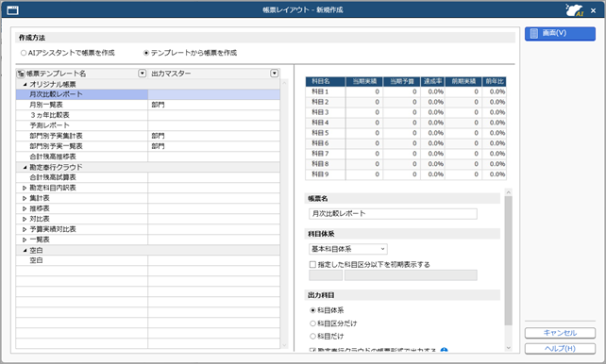The width and height of the screenshot is (606, 364).
Task: Click the キャンセル button
Action: point(560,333)
